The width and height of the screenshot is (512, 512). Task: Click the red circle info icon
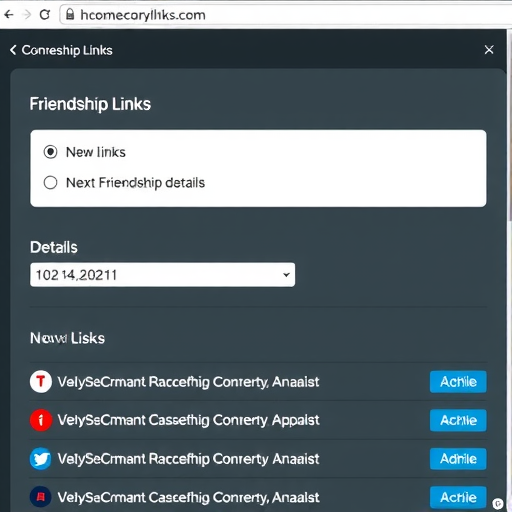pyautogui.click(x=41, y=420)
